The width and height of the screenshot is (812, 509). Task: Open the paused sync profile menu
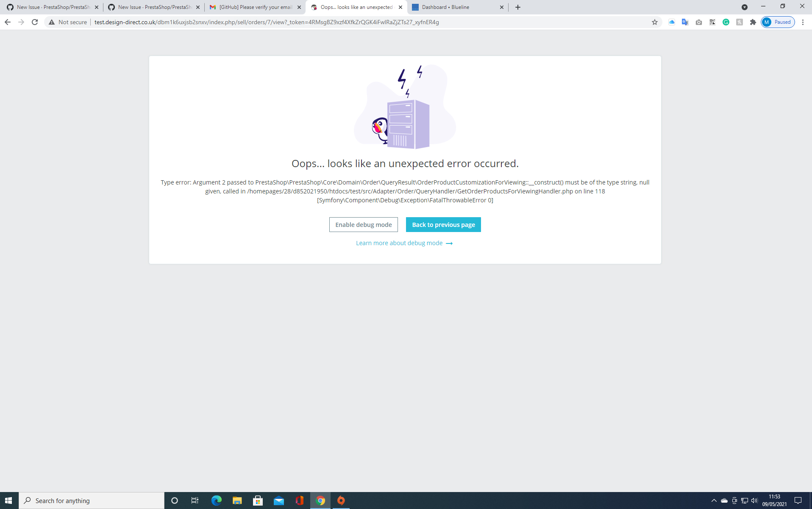pos(778,22)
